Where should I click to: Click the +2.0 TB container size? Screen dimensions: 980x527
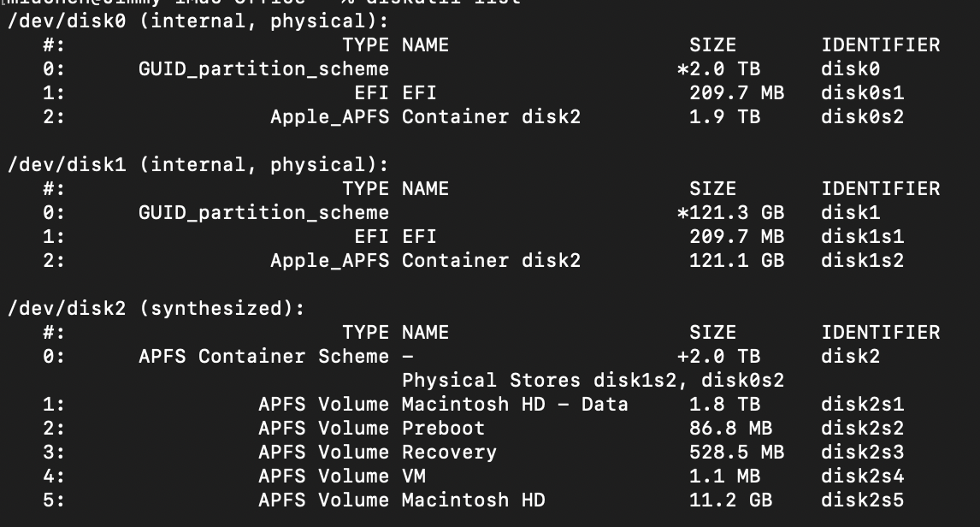pos(718,357)
